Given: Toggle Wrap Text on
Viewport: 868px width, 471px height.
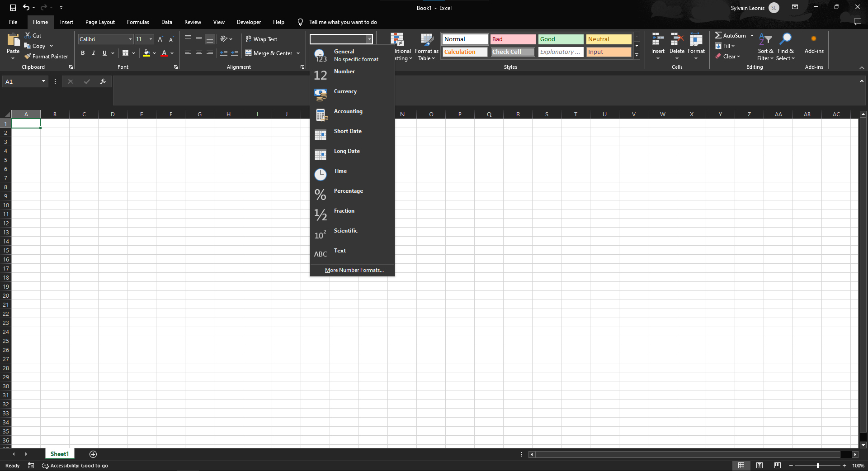Looking at the screenshot, I should pos(261,39).
